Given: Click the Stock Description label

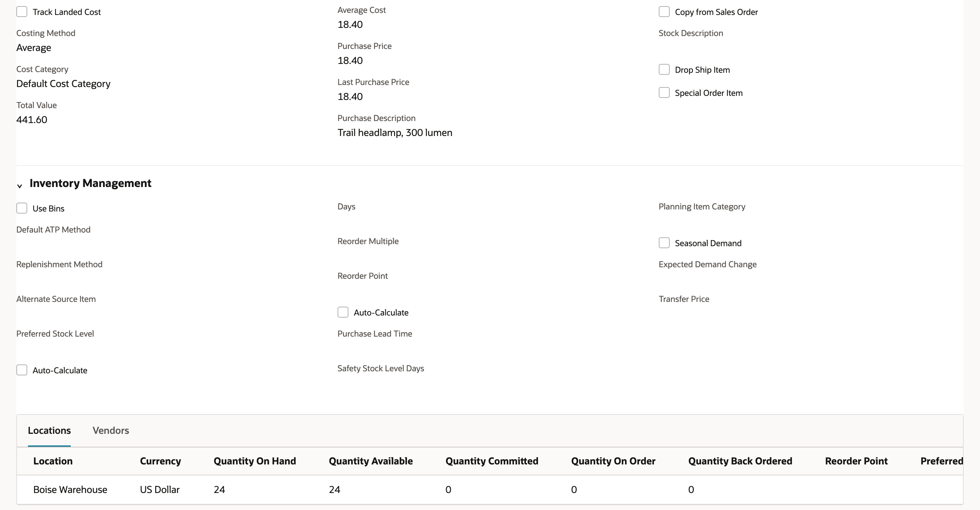Looking at the screenshot, I should [690, 33].
